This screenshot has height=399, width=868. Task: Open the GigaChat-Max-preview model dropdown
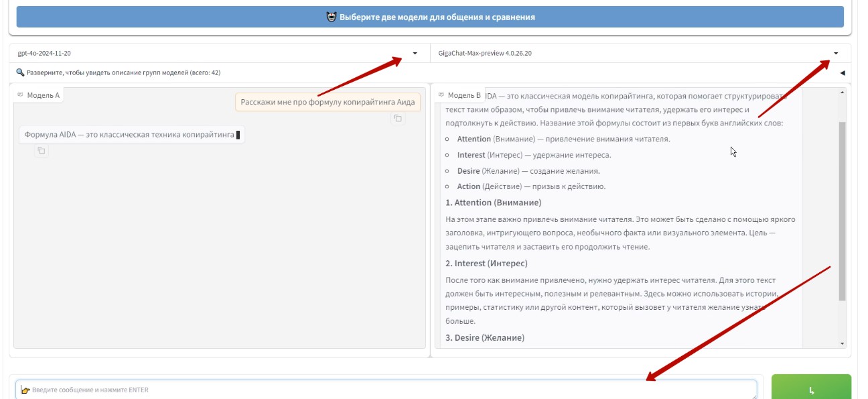point(835,53)
